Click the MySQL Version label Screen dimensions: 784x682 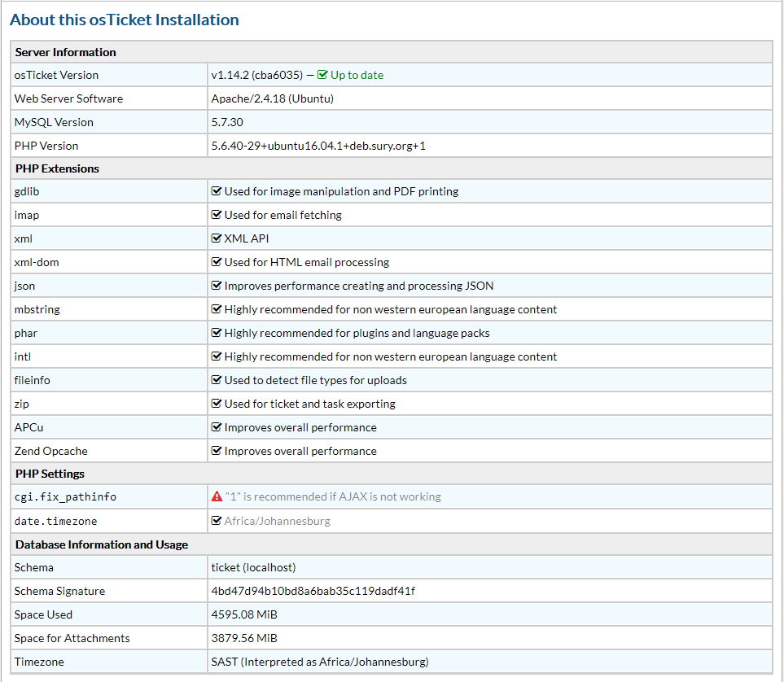[x=54, y=122]
